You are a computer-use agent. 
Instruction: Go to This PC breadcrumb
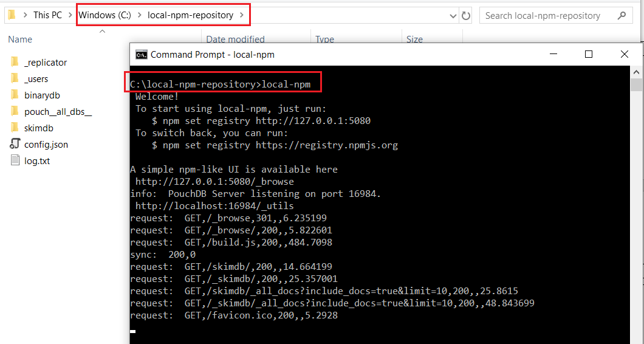[x=47, y=15]
